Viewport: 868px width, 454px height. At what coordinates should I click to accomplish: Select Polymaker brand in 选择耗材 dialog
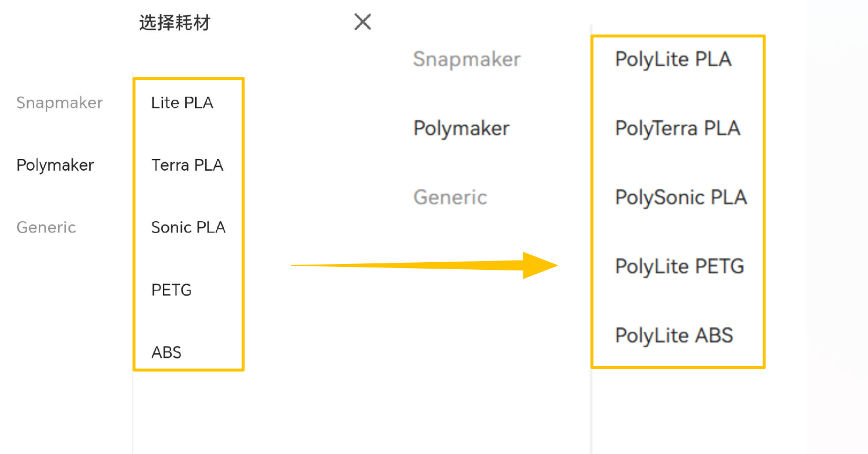tap(55, 165)
